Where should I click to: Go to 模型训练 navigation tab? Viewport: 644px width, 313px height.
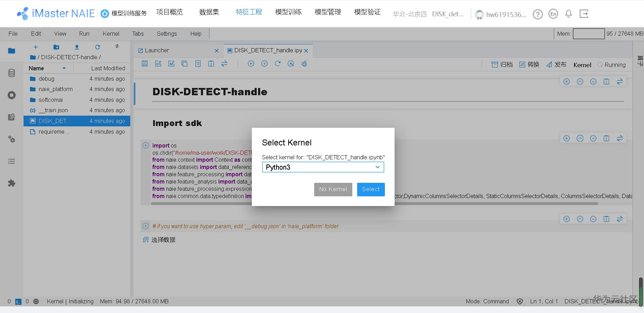pyautogui.click(x=289, y=12)
